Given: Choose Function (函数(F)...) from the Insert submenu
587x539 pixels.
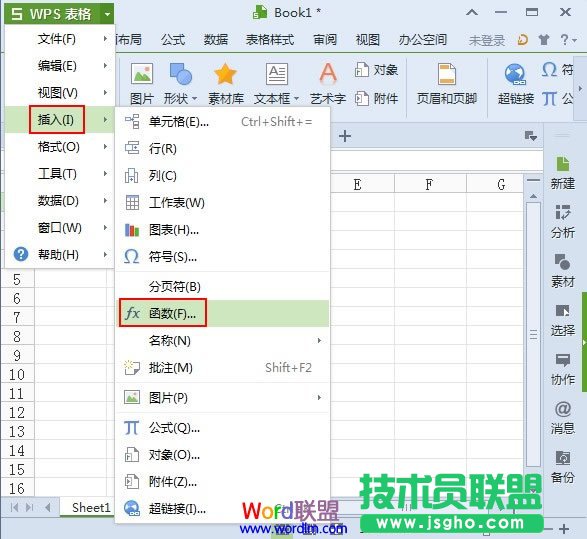Looking at the screenshot, I should (223, 313).
